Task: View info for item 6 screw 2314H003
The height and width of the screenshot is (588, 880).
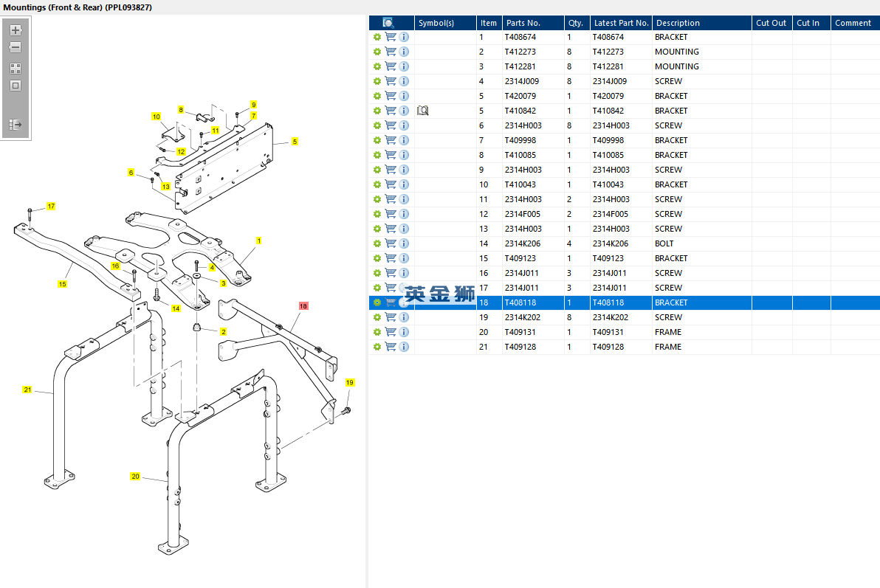Action: pyautogui.click(x=404, y=125)
